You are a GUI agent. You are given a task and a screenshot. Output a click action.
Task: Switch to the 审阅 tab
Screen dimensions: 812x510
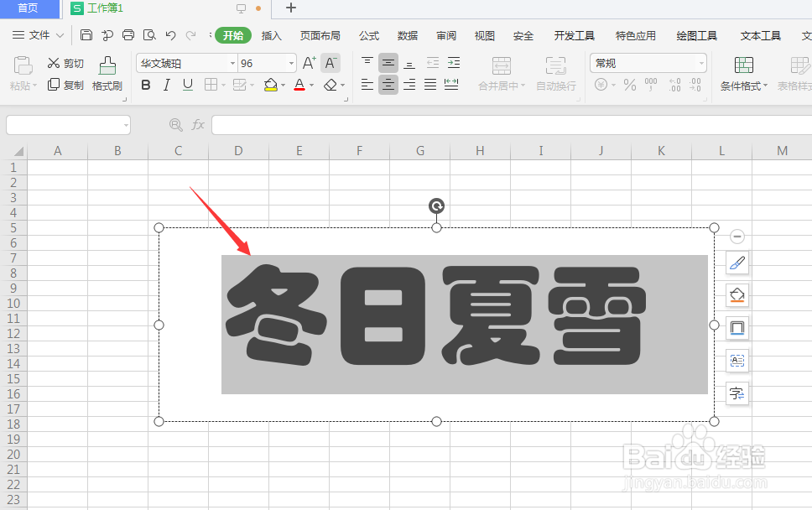446,36
